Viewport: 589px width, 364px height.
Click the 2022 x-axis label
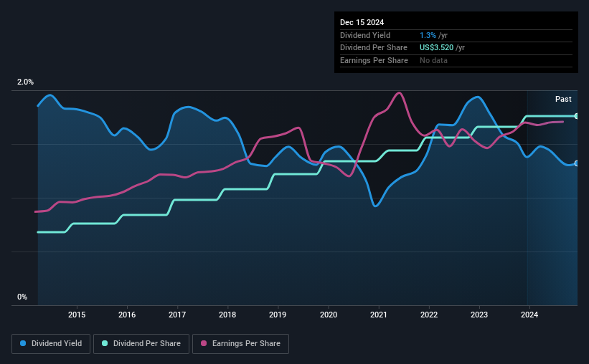point(429,315)
